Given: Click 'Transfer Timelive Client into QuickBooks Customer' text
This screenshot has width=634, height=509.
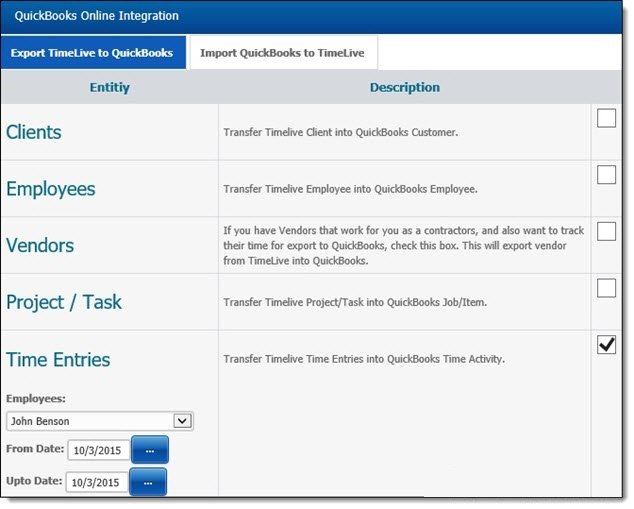Looking at the screenshot, I should [340, 132].
